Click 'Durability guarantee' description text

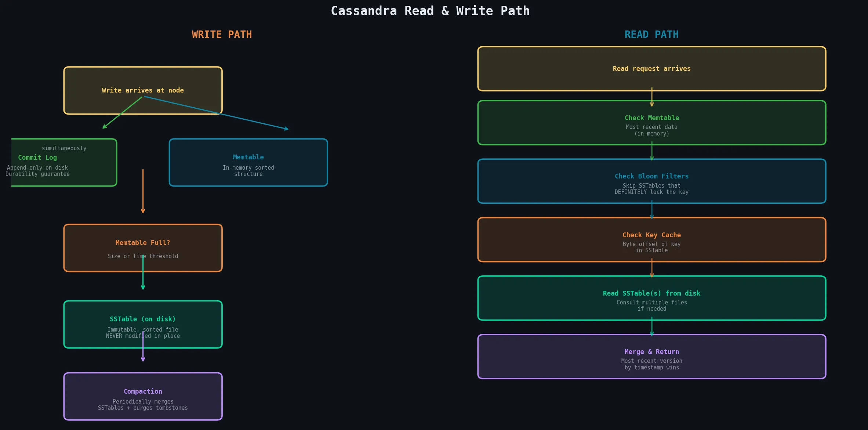coord(37,174)
